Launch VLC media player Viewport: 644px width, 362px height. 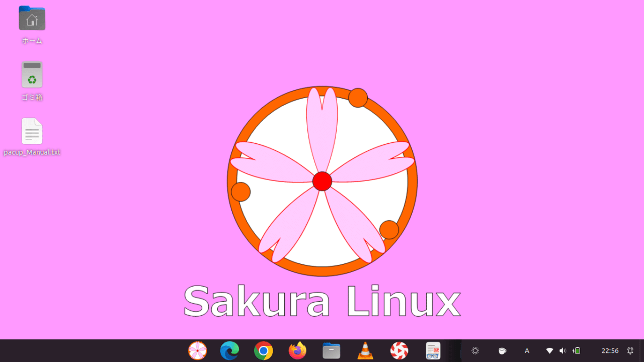(x=365, y=350)
